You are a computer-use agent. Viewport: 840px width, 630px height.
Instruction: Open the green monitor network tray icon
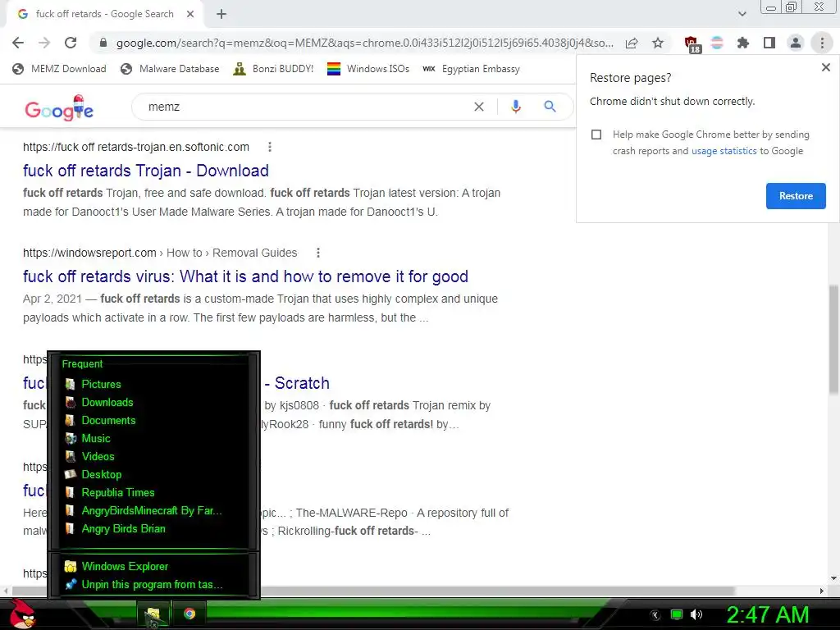(x=677, y=614)
